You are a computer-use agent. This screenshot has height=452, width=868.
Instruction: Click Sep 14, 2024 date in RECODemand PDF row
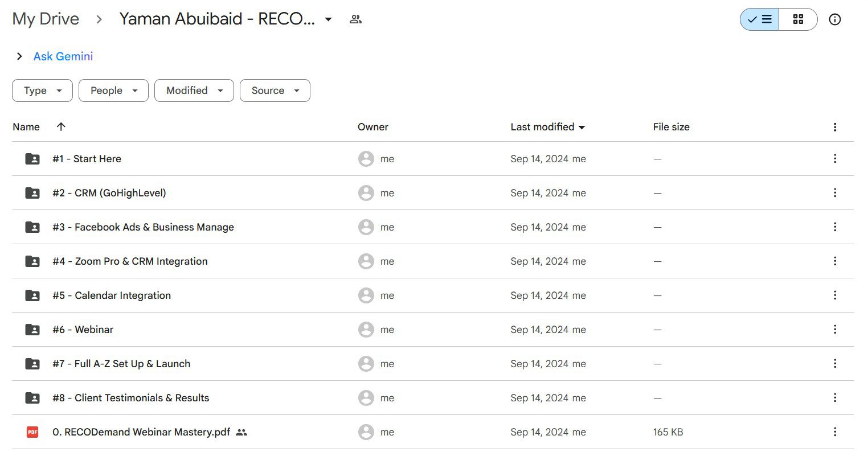(539, 432)
